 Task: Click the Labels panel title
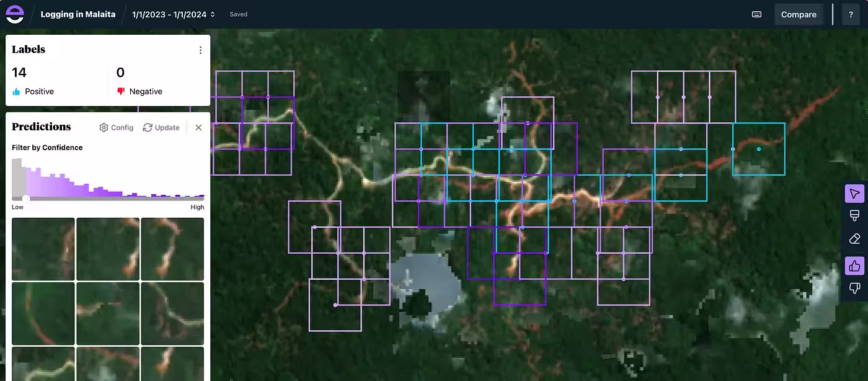tap(29, 50)
